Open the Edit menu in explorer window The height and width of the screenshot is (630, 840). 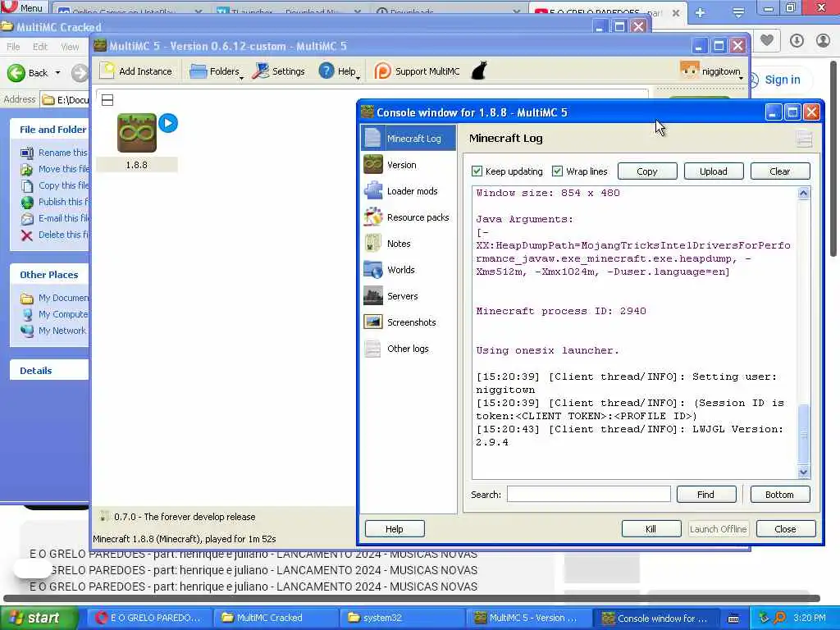(40, 47)
